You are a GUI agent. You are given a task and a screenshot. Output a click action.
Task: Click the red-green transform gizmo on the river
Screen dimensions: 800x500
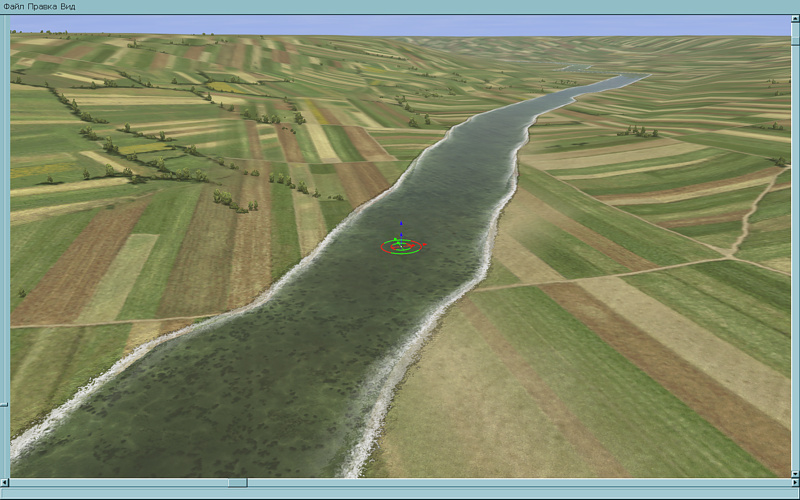(x=402, y=246)
